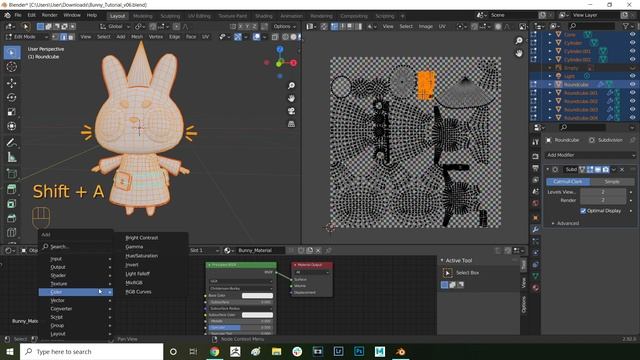
Task: Hide the Light object via eye icon
Action: click(632, 76)
